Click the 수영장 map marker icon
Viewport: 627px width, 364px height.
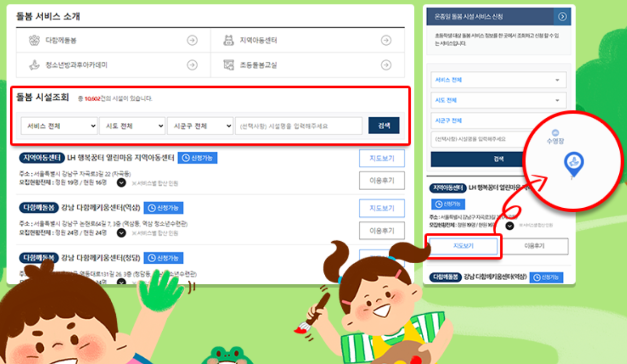tap(555, 133)
